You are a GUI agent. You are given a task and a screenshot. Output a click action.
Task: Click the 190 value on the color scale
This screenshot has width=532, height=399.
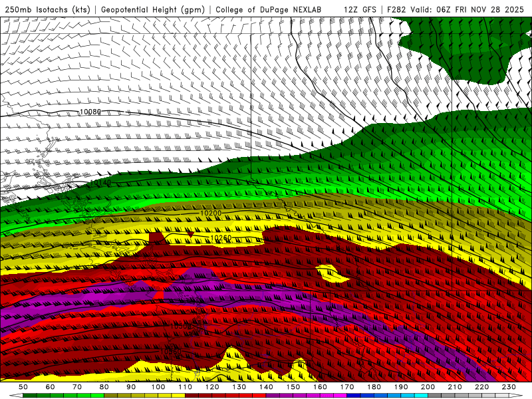pyautogui.click(x=401, y=387)
